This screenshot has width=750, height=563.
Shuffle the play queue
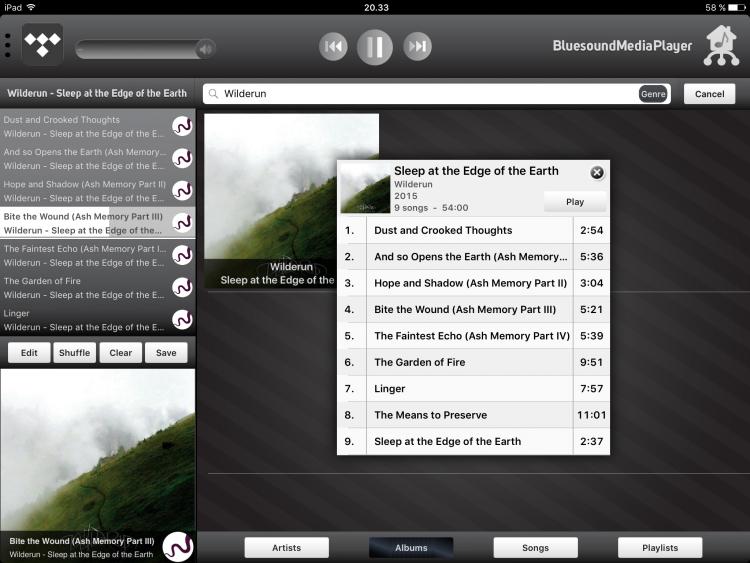(75, 353)
